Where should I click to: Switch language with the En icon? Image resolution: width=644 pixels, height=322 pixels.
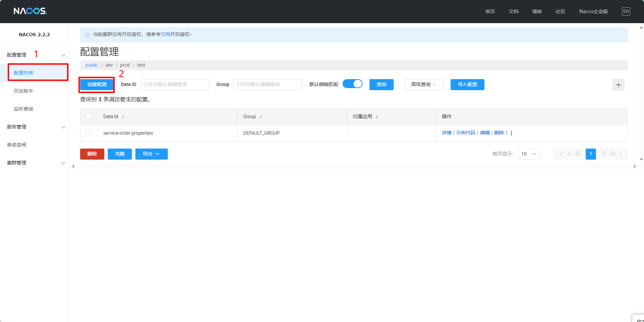click(626, 11)
